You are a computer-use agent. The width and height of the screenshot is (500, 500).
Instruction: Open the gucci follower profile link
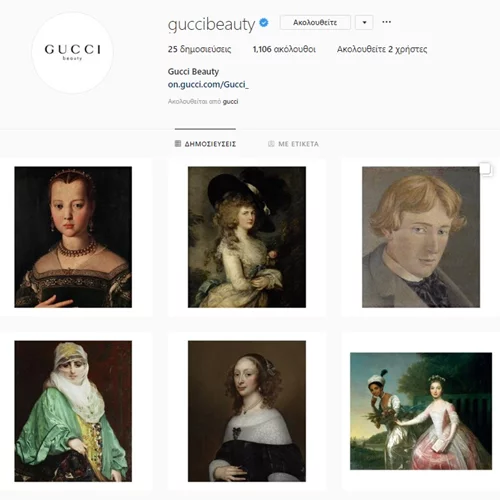pyautogui.click(x=230, y=102)
